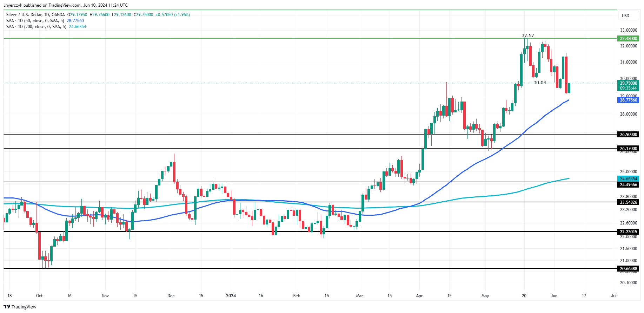The image size is (644, 313).
Task: Select the SMA 50 indicator legend
Action: pyautogui.click(x=35, y=21)
